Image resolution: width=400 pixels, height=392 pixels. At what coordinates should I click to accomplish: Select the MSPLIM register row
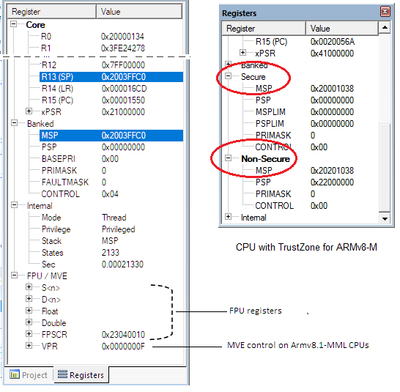pos(316,112)
